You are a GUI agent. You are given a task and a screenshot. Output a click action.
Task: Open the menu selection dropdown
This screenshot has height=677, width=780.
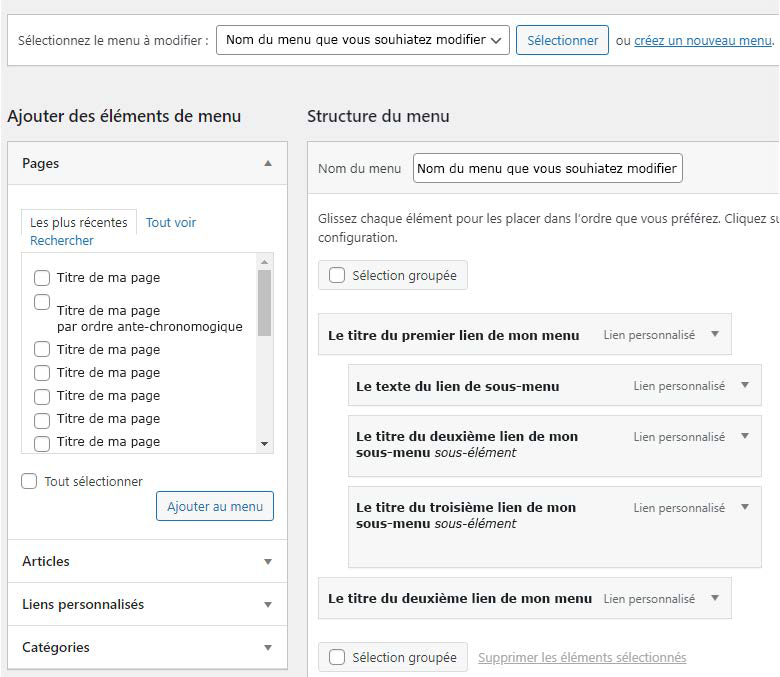point(363,40)
